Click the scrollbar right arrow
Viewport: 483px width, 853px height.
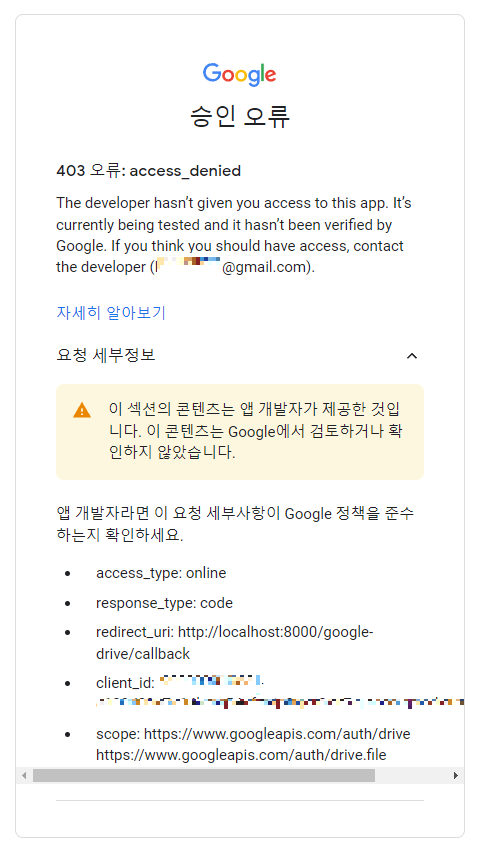456,775
